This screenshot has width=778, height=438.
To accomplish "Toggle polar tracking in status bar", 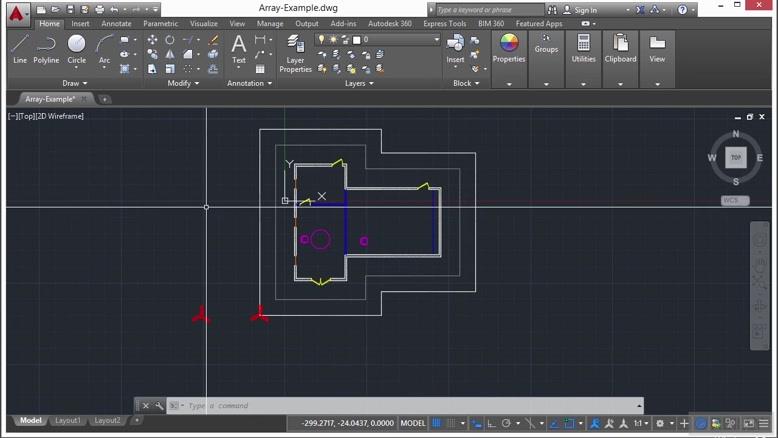I will coord(506,423).
